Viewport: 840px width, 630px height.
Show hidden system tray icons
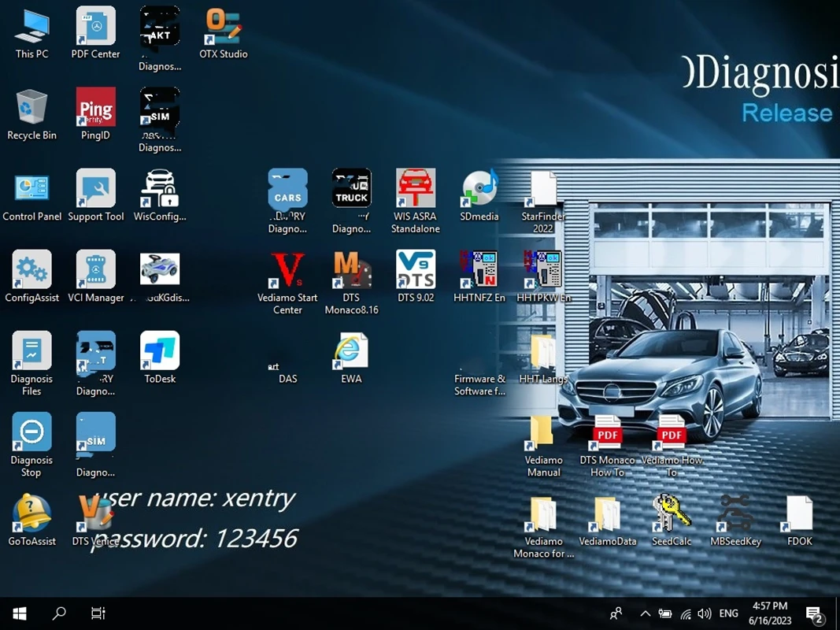(x=645, y=613)
